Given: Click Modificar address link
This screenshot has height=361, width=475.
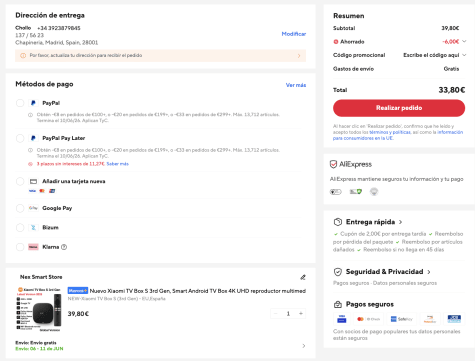Looking at the screenshot, I should pyautogui.click(x=294, y=34).
